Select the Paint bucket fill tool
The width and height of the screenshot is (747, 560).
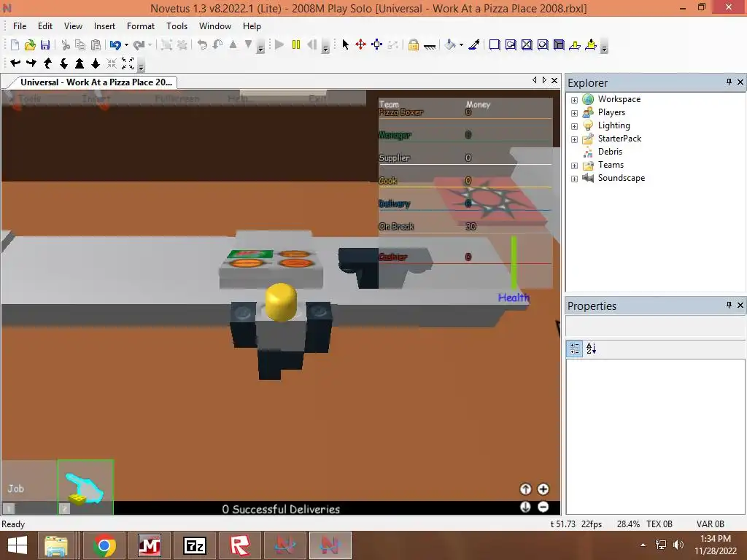(449, 44)
